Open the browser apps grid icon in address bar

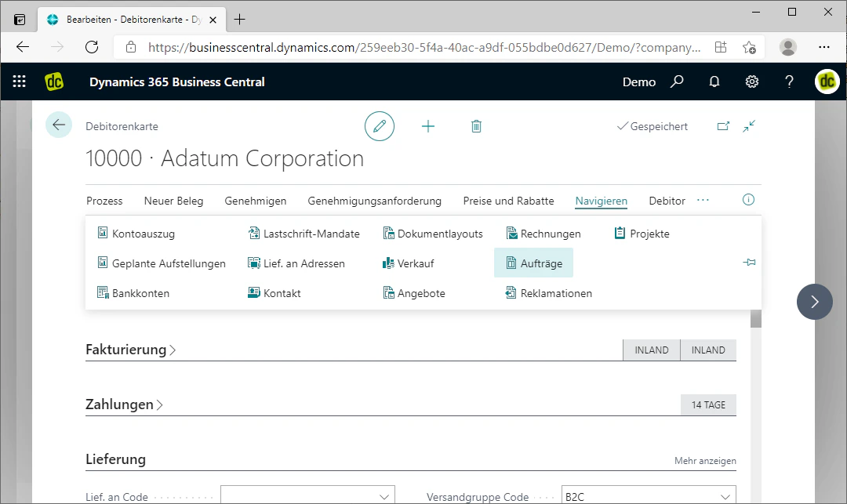[x=721, y=47]
